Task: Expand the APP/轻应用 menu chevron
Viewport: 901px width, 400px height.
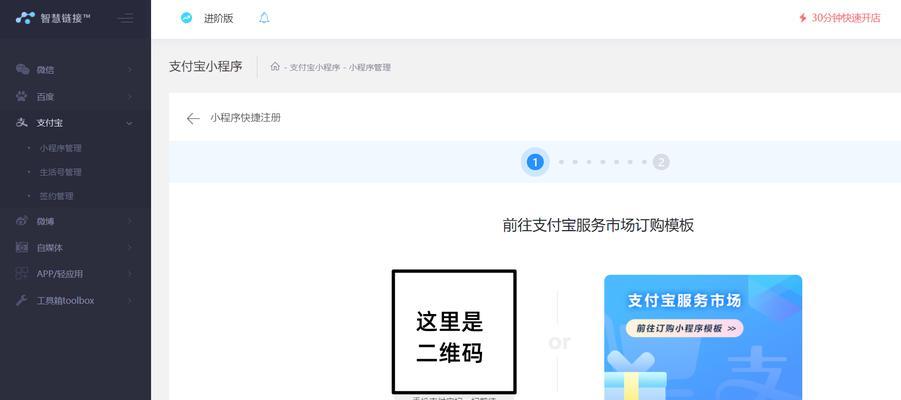Action: pos(130,274)
